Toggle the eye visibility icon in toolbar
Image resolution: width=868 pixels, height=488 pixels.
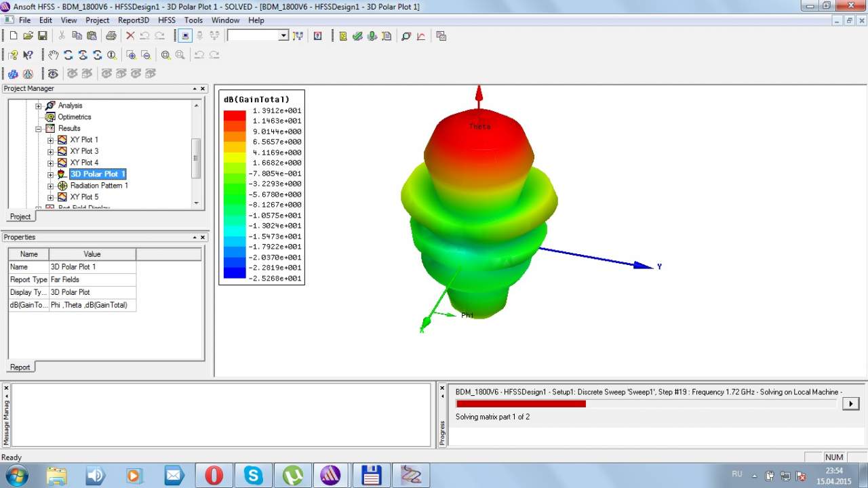coord(53,73)
